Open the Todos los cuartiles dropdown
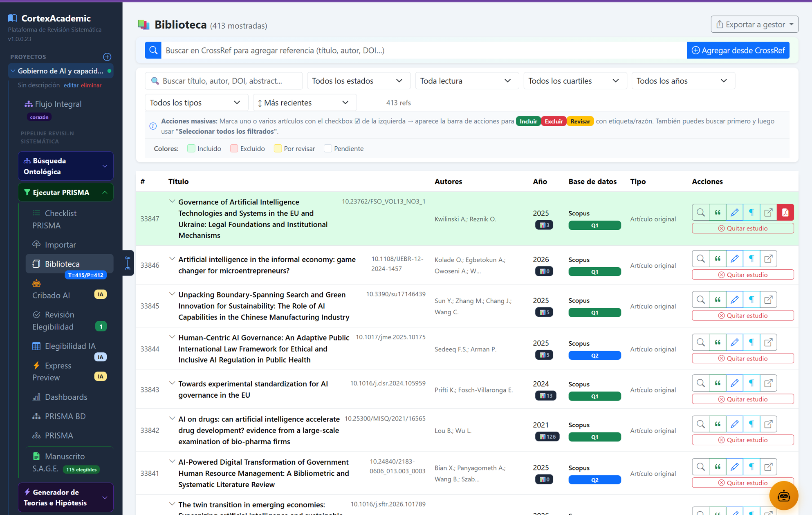Screen dimensions: 812x515 pos(575,81)
